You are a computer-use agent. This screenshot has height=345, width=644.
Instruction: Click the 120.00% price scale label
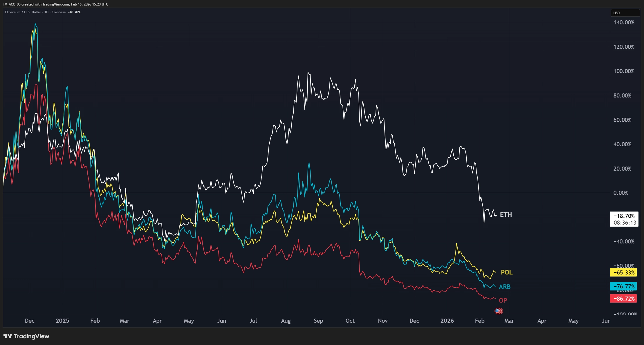pyautogui.click(x=624, y=47)
